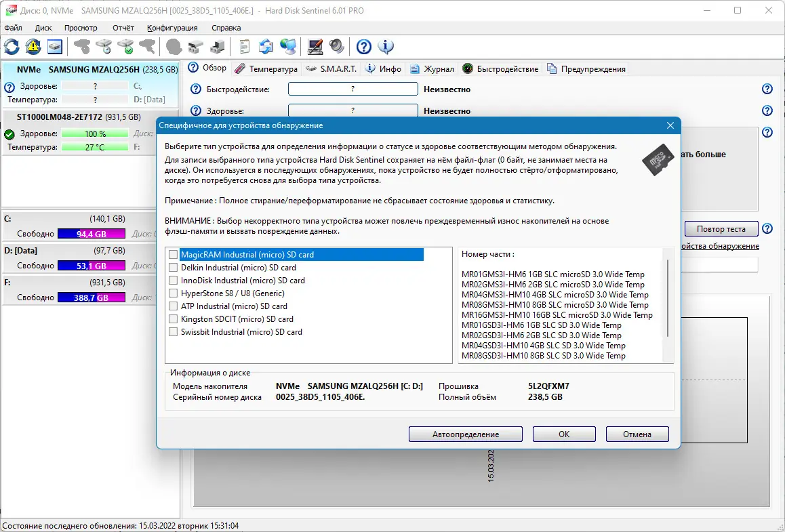
Task: Click the Повтор теста button
Action: click(x=721, y=229)
